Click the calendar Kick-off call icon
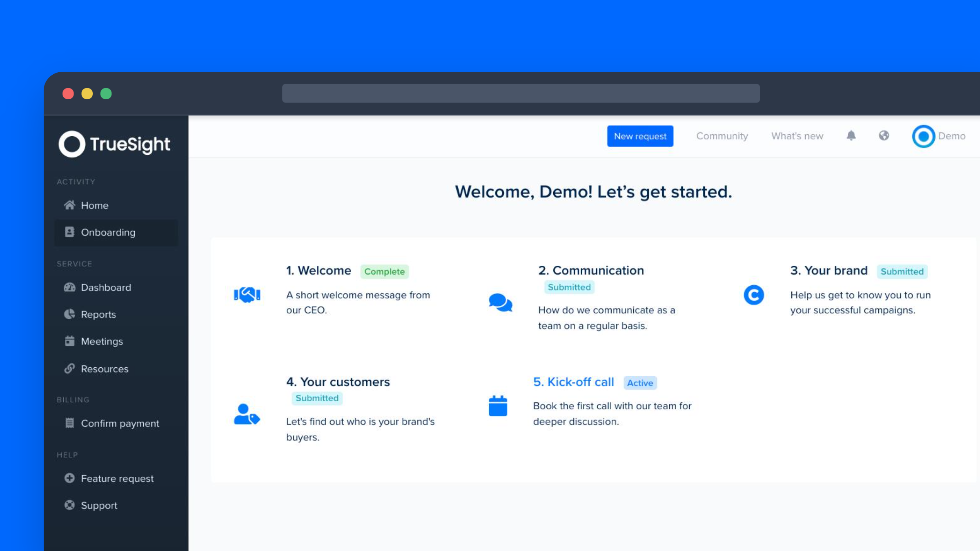980x551 pixels. pos(498,406)
